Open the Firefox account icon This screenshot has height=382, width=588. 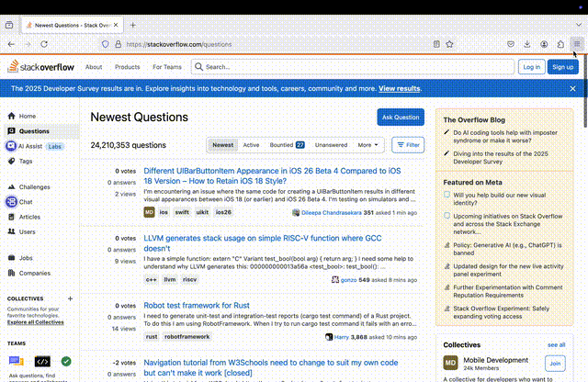click(544, 44)
